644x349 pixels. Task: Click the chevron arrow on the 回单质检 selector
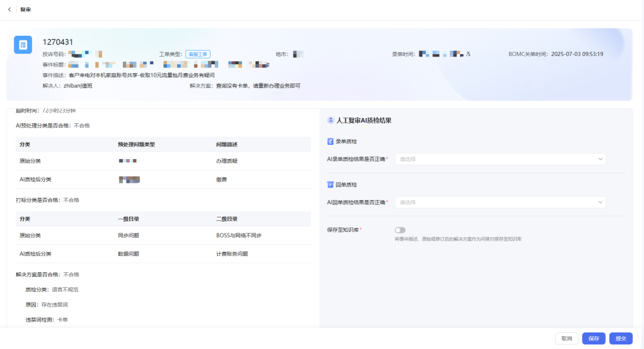(x=601, y=202)
